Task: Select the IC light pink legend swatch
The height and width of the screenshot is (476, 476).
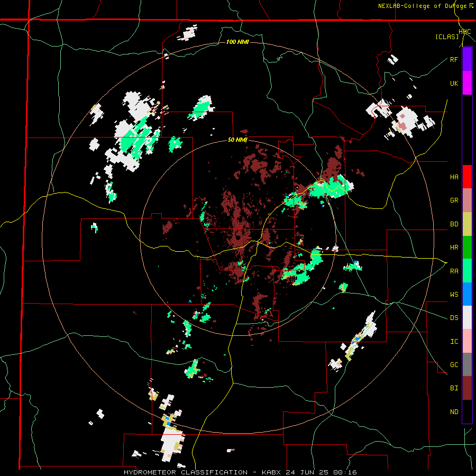Action: 467,341
